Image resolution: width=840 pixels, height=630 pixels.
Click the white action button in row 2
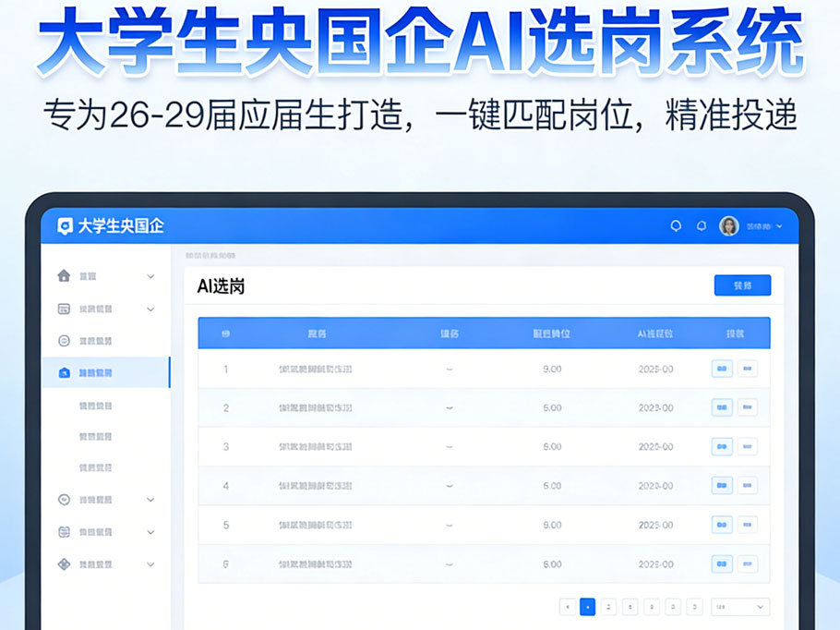click(x=748, y=407)
